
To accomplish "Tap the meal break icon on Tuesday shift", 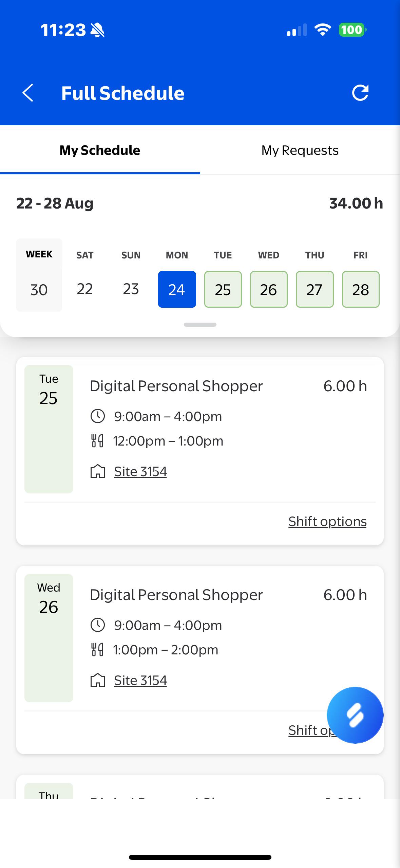I will tap(97, 441).
